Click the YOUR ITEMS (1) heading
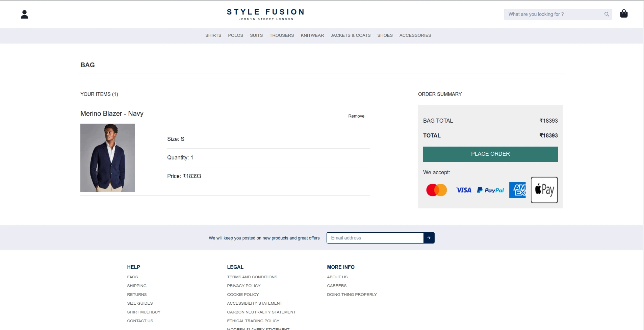Image resolution: width=644 pixels, height=330 pixels. click(x=99, y=94)
